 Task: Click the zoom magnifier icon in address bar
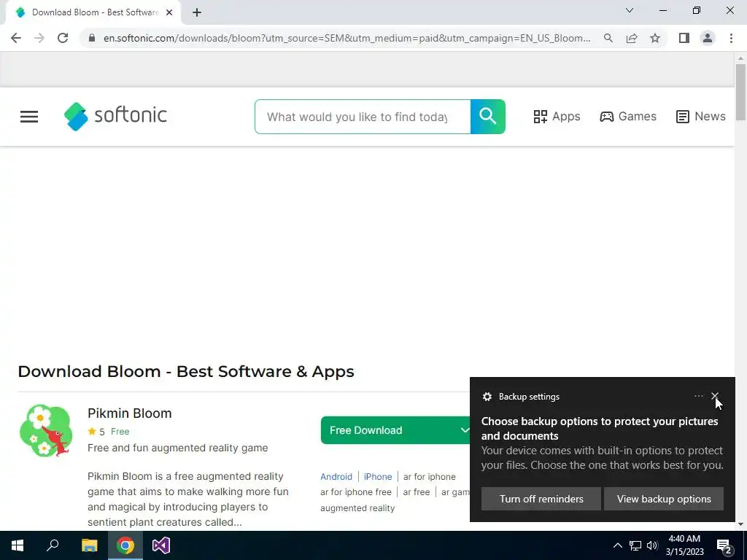tap(608, 38)
